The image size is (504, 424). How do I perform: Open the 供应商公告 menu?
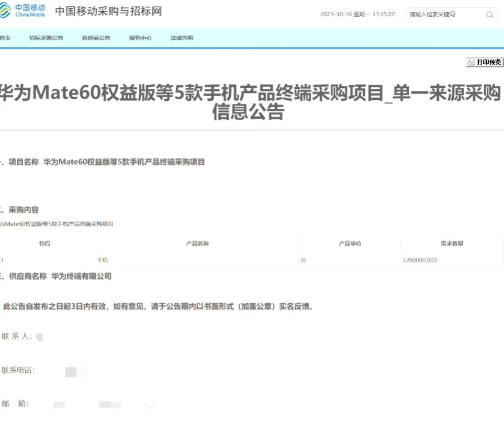point(96,38)
